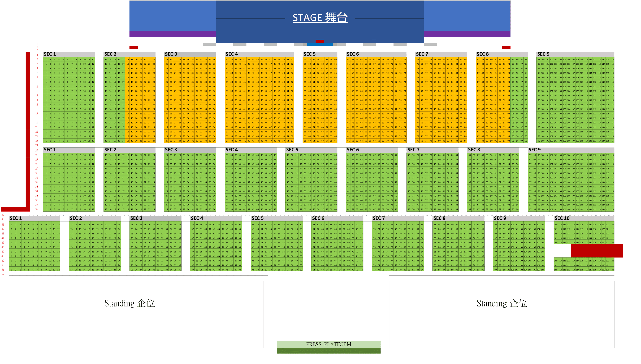This screenshot has width=641, height=364.
Task: Click the red marker above top SEC 8
Action: pyautogui.click(x=506, y=47)
